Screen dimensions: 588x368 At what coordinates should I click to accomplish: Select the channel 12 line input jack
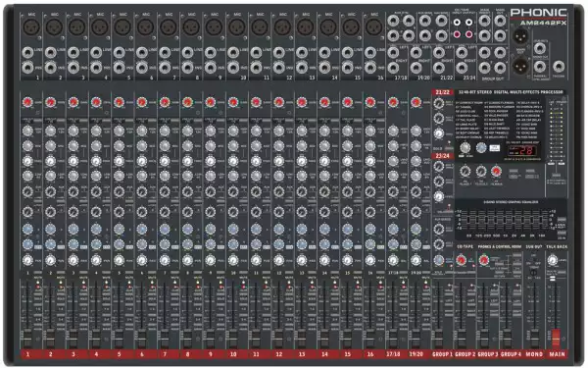tap(278, 52)
